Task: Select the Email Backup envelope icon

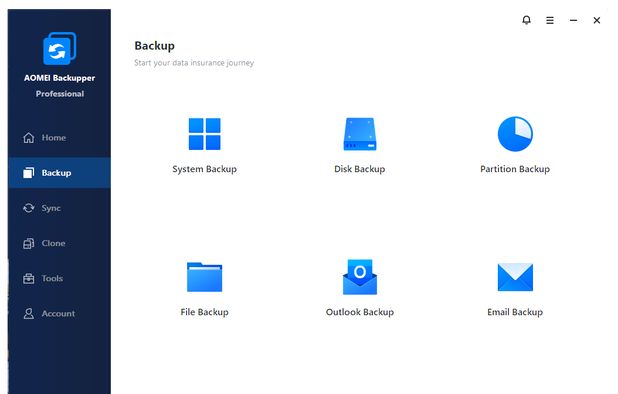Action: [515, 277]
